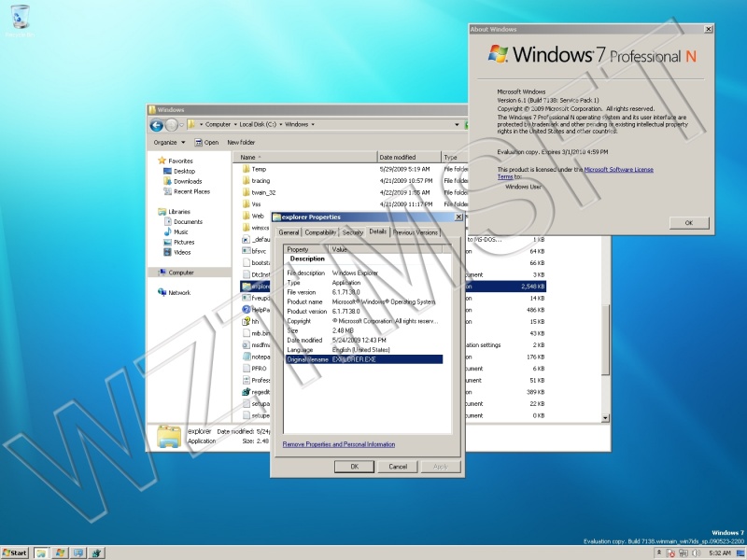Select Computer in the navigation pane
The image size is (747, 560).
181,273
